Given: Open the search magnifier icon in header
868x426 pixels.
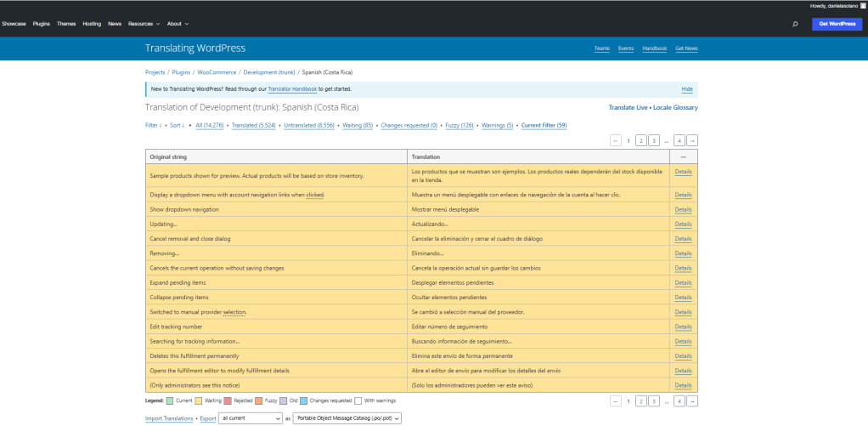Looking at the screenshot, I should [x=795, y=24].
